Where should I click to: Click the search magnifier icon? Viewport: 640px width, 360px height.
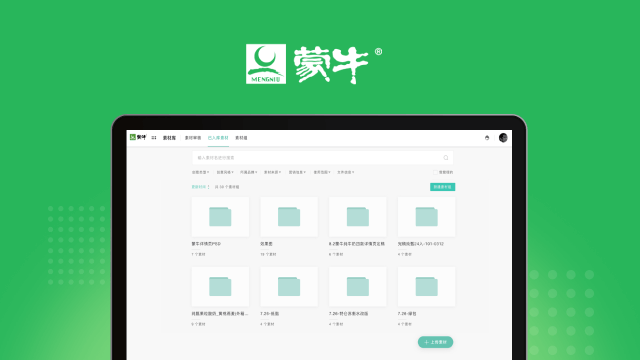point(446,158)
